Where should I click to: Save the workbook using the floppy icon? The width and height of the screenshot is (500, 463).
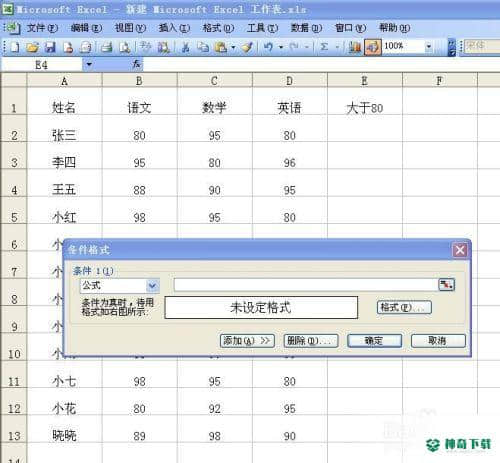tap(50, 47)
